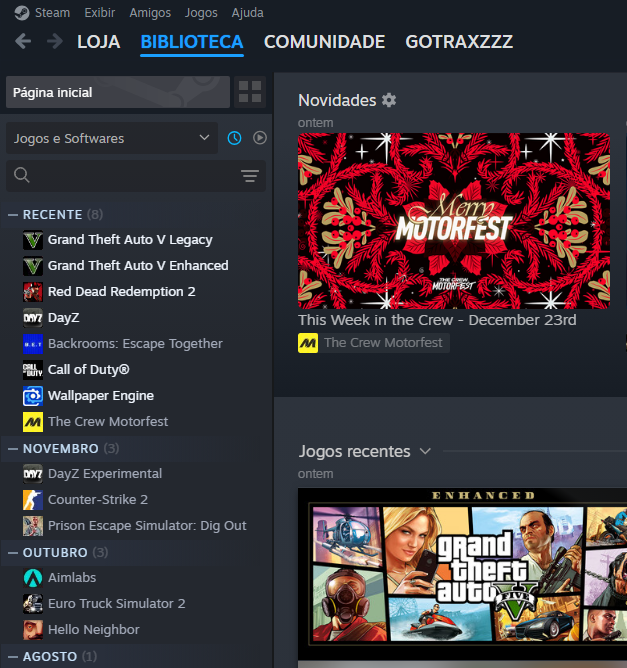Select 'Euro Truck Simulator 2' name
This screenshot has width=627, height=668.
116,604
